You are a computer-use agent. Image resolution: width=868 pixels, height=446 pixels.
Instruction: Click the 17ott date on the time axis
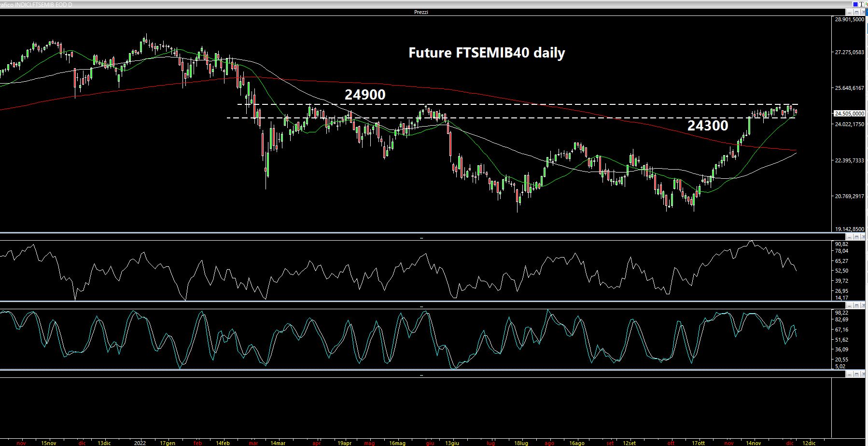coord(698,443)
